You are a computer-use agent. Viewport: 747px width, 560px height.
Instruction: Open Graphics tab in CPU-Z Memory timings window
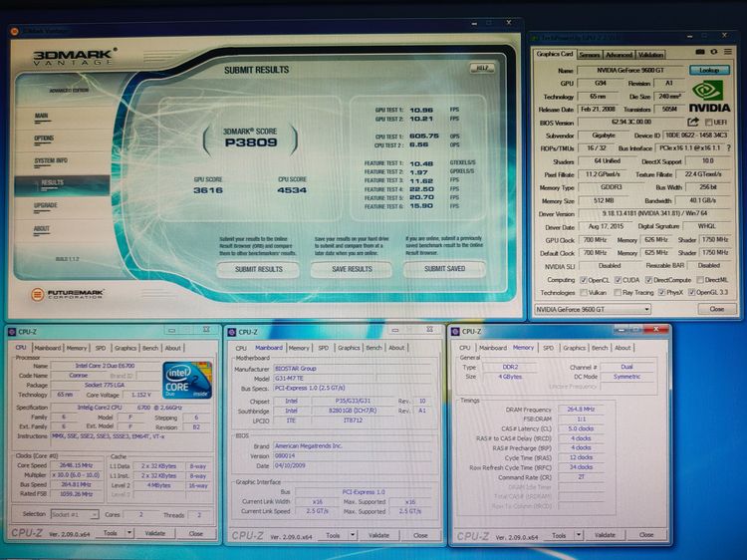click(x=574, y=348)
